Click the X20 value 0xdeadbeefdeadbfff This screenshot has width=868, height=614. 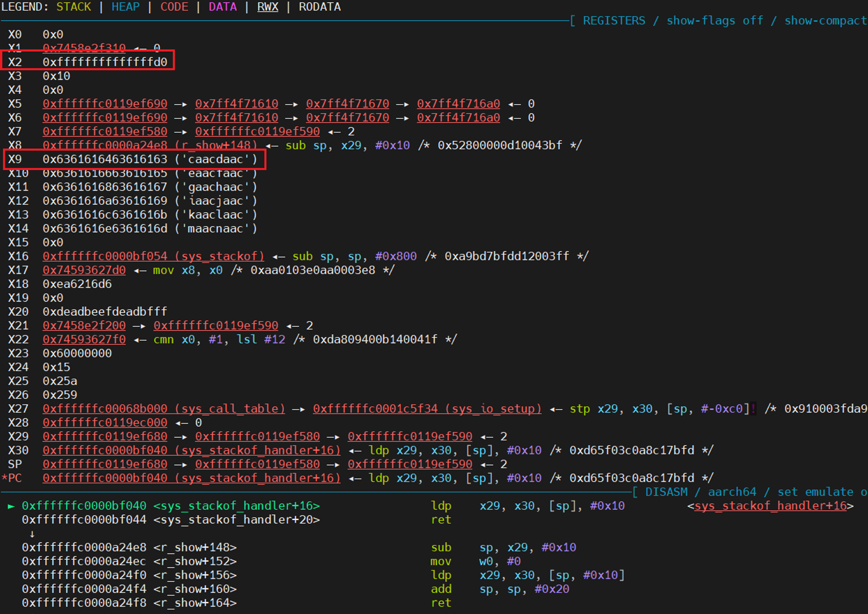point(105,312)
